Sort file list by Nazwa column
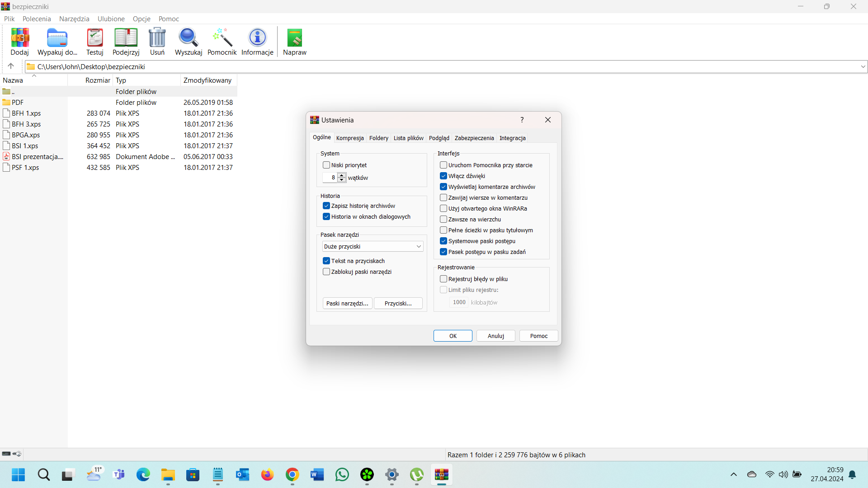Image resolution: width=868 pixels, height=488 pixels. (34, 80)
